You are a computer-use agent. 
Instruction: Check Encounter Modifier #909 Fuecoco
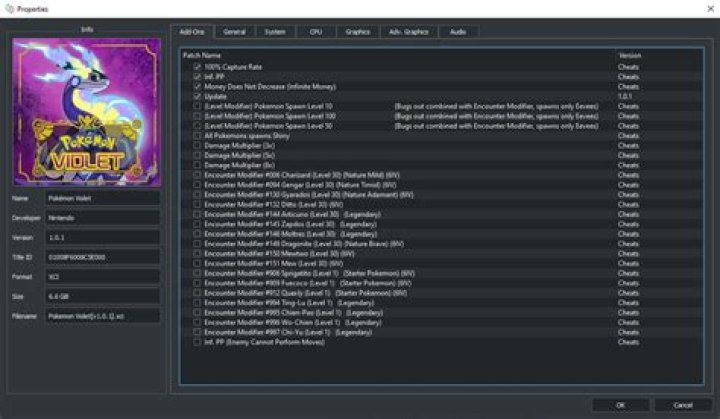coord(197,283)
